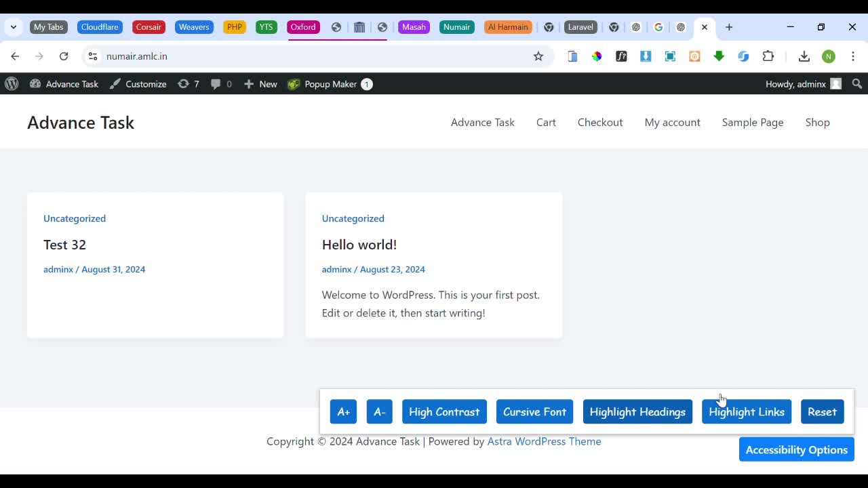Open the Chrome Downloads icon
The width and height of the screenshot is (868, 488).
804,56
